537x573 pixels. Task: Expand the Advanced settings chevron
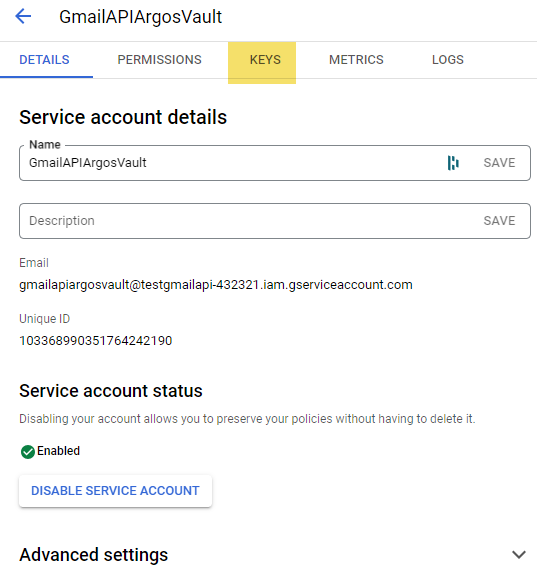[x=519, y=554]
